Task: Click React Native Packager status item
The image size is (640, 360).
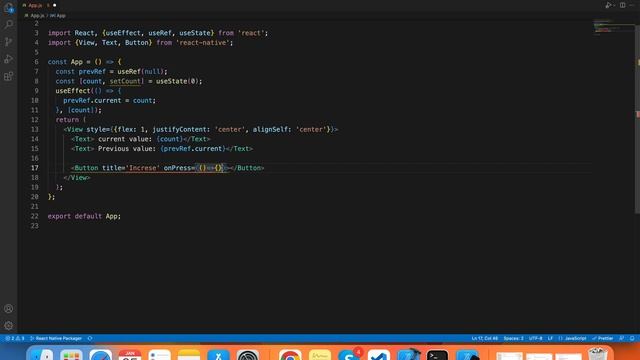Action: 56,338
